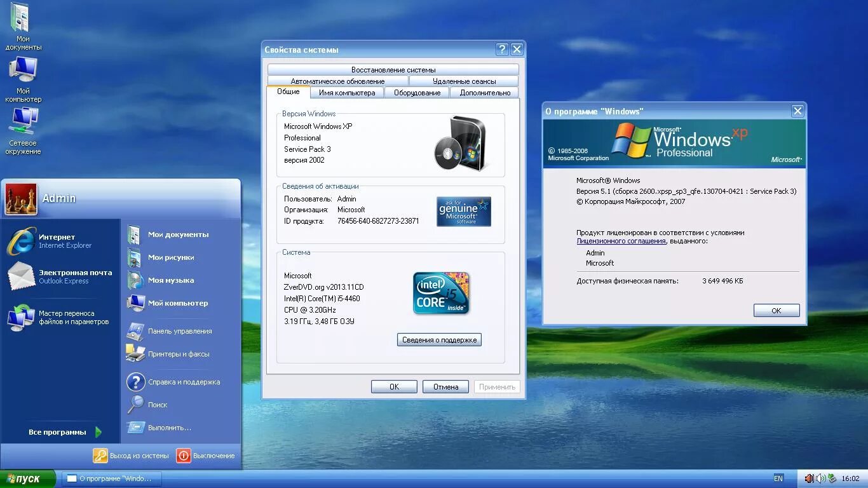The width and height of the screenshot is (868, 488).
Task: Click Сведения о поддержке button
Action: tap(439, 340)
